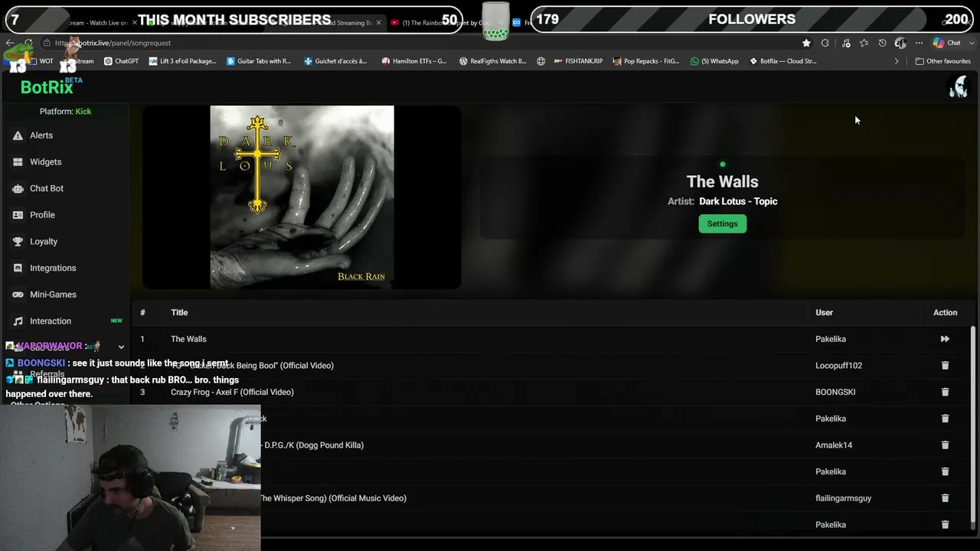The image size is (980, 551).
Task: Expand the Sub Users sidebar chevron
Action: click(121, 347)
